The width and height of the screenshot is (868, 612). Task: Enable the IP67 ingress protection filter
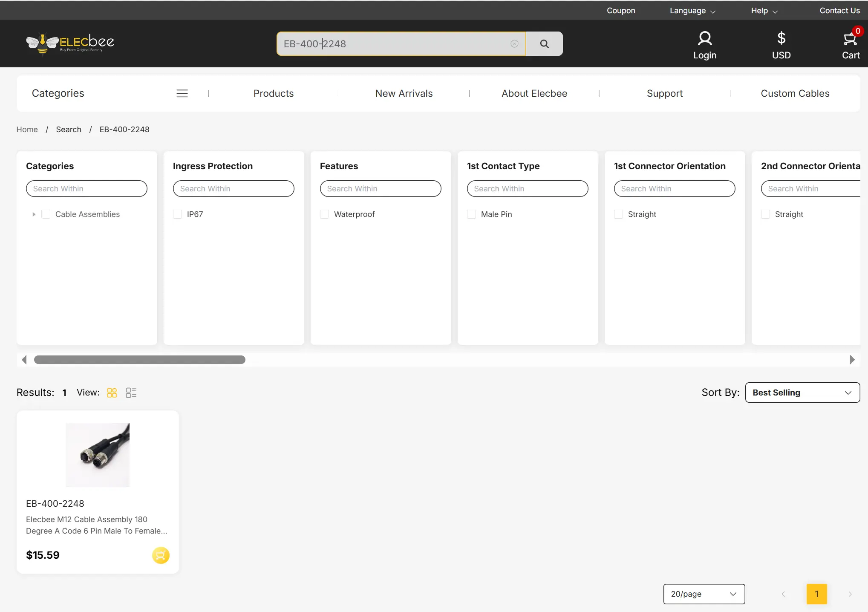[x=177, y=214]
